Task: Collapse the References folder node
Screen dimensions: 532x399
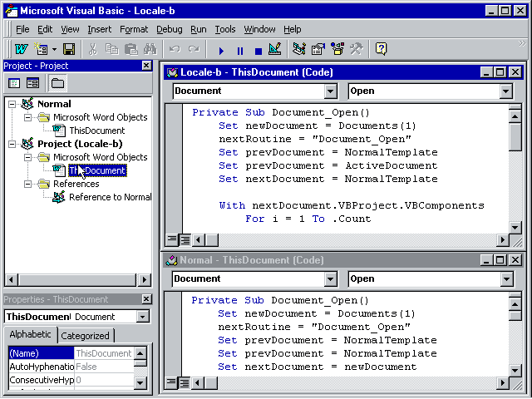Action: (27, 184)
